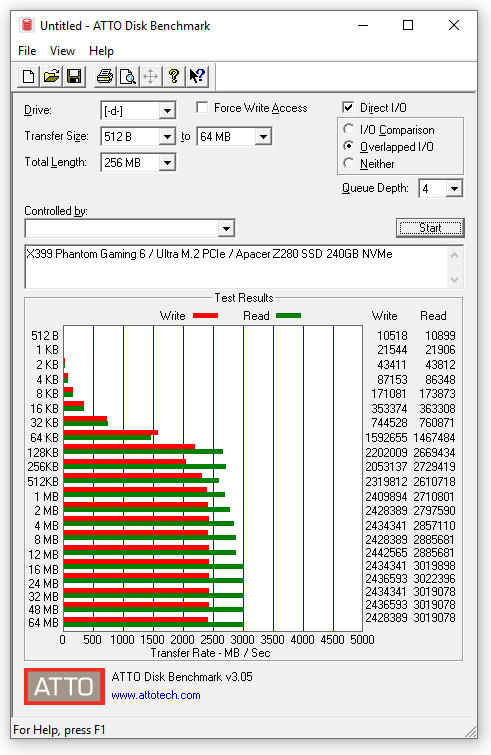Click the Write value 353374
Screen dimensions: 491x755
pyautogui.click(x=389, y=409)
